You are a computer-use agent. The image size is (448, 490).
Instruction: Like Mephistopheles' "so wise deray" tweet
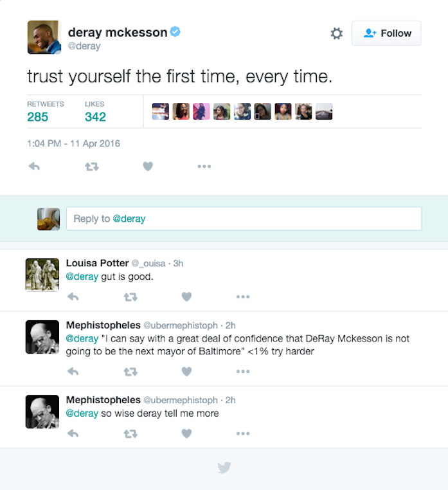click(186, 433)
